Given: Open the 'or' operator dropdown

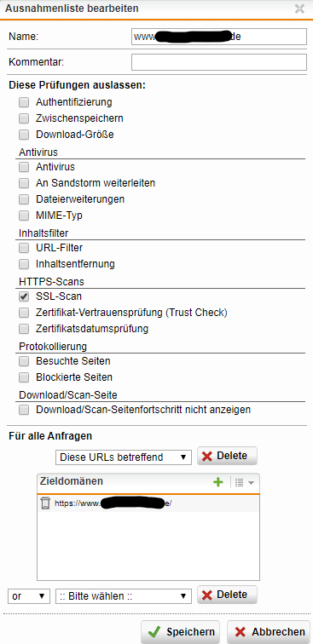Looking at the screenshot, I should point(28,596).
